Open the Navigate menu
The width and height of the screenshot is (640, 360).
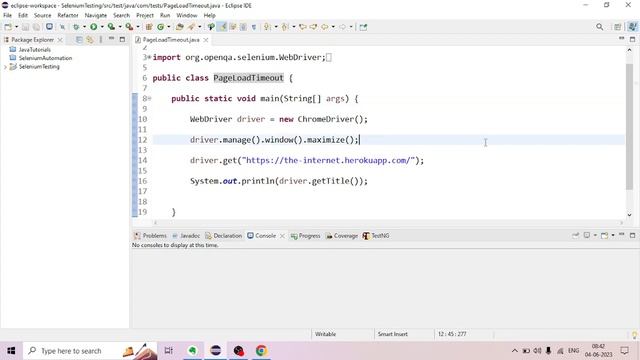point(96,15)
